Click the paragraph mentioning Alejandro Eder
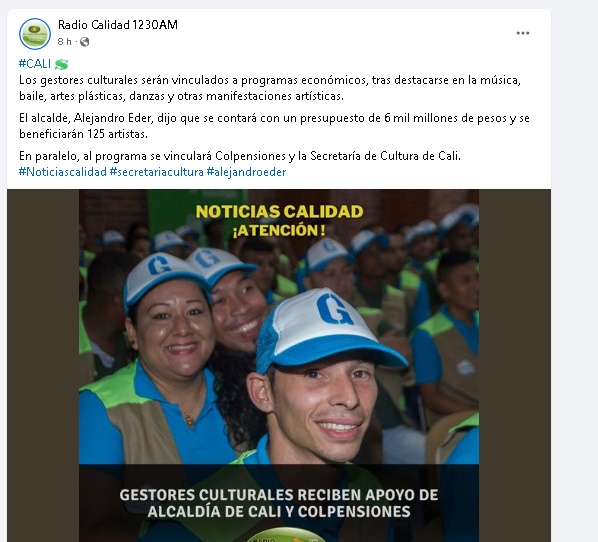Image resolution: width=598 pixels, height=542 pixels. click(x=274, y=126)
